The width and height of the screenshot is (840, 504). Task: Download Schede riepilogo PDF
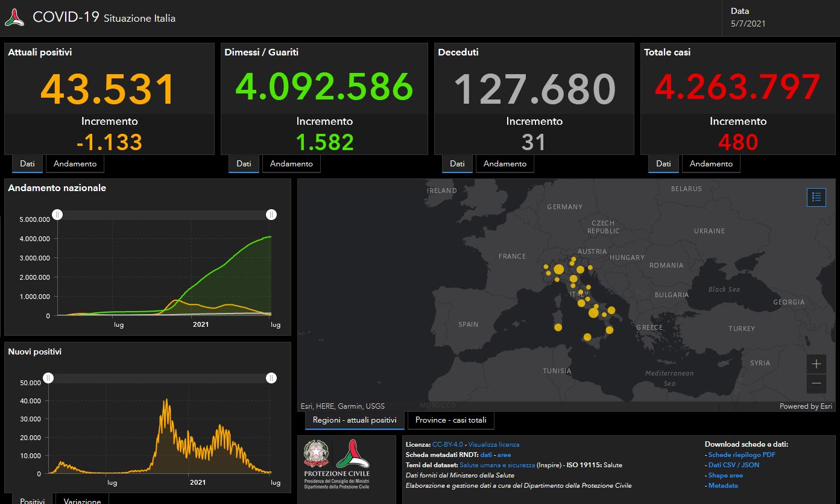[x=742, y=455]
